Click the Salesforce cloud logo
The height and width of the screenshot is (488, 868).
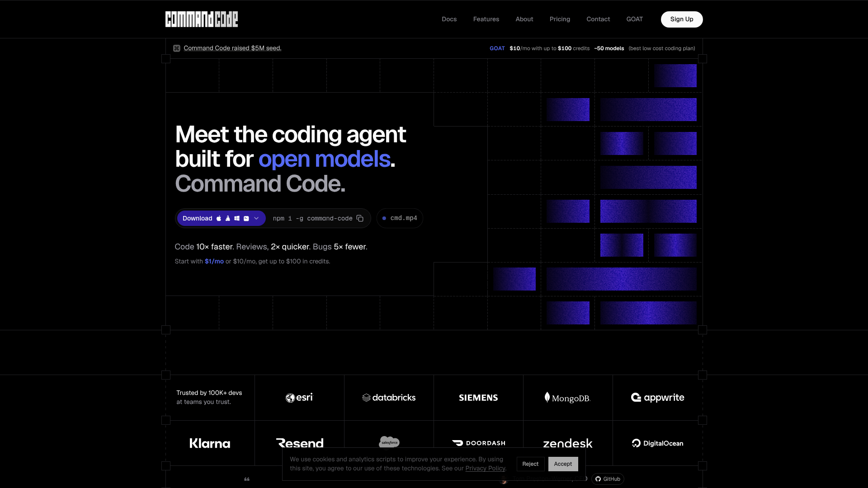tap(389, 442)
